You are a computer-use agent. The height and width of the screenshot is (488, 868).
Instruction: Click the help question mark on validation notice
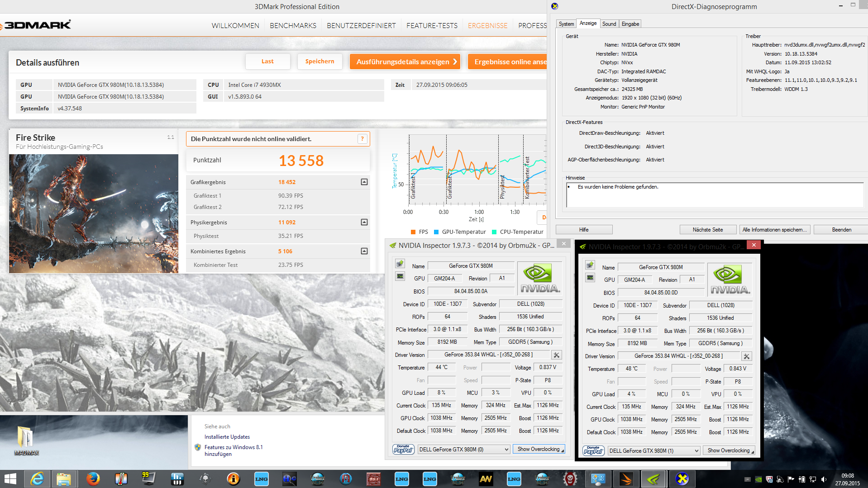click(362, 139)
